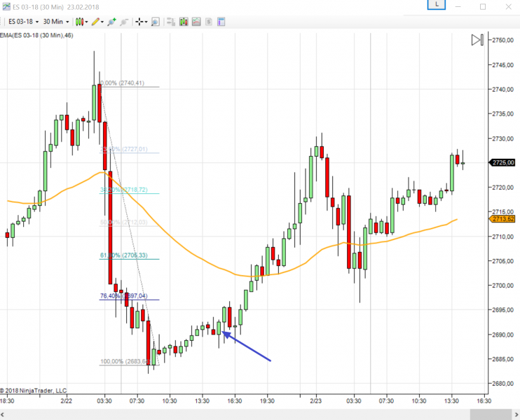Select the pencil drawing tools icon
The image size is (520, 420).
pyautogui.click(x=95, y=22)
